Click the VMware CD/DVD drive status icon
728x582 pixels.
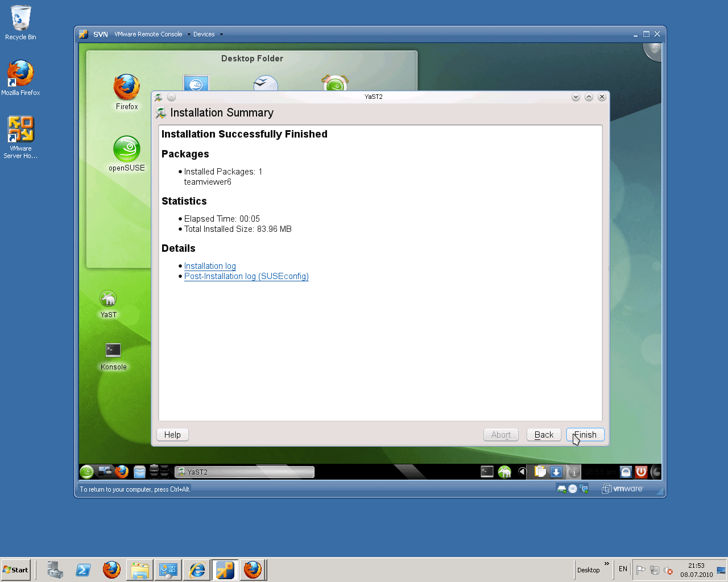tap(573, 489)
